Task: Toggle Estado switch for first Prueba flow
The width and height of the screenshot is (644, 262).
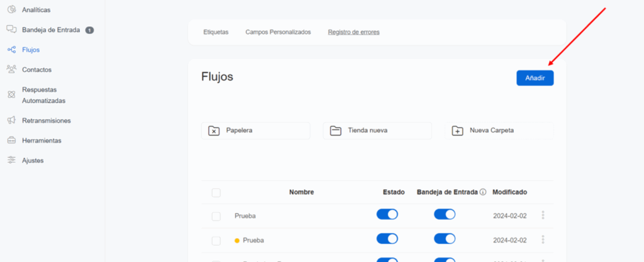Action: 387,215
